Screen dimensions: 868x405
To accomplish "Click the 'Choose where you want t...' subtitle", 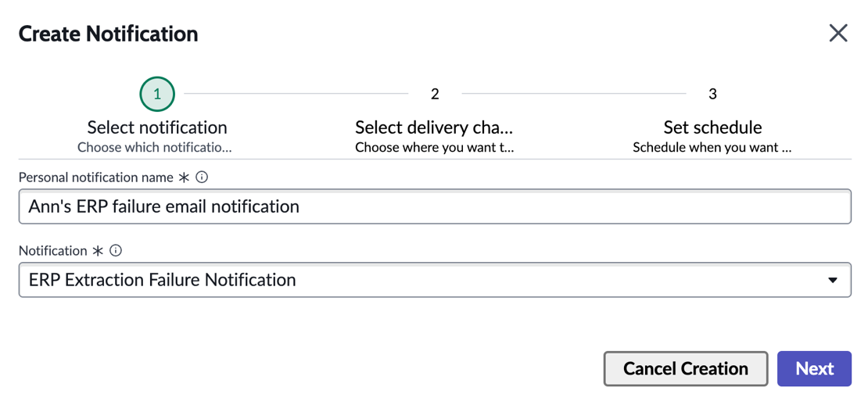I will click(x=435, y=149).
